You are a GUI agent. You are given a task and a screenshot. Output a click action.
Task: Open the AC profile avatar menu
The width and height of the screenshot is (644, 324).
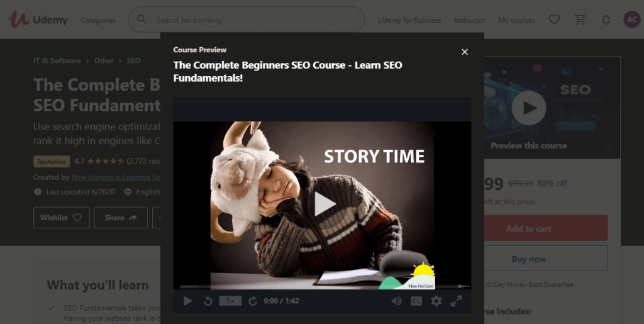(x=632, y=20)
